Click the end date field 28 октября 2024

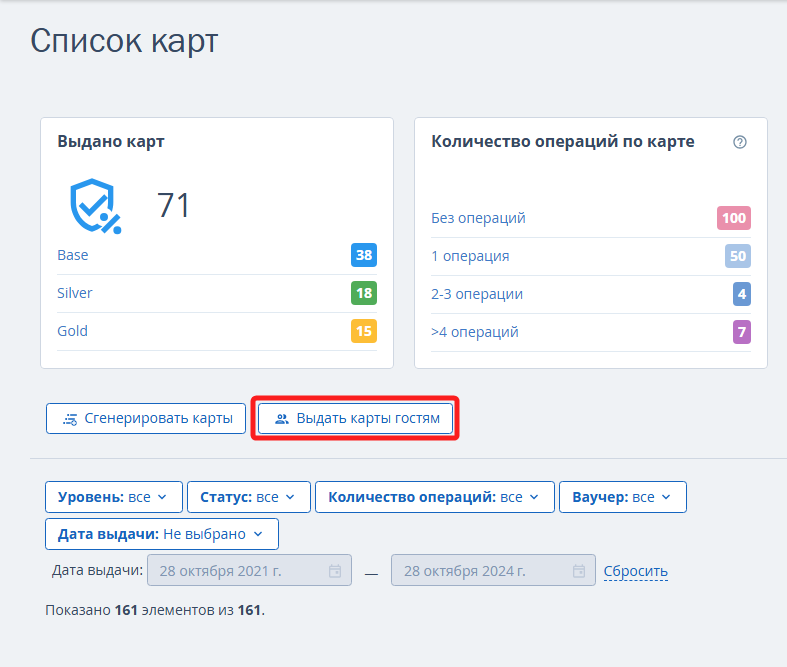(x=493, y=570)
